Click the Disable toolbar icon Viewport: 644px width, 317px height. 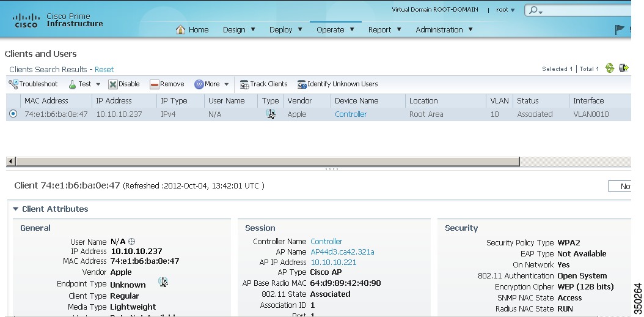pyautogui.click(x=113, y=84)
